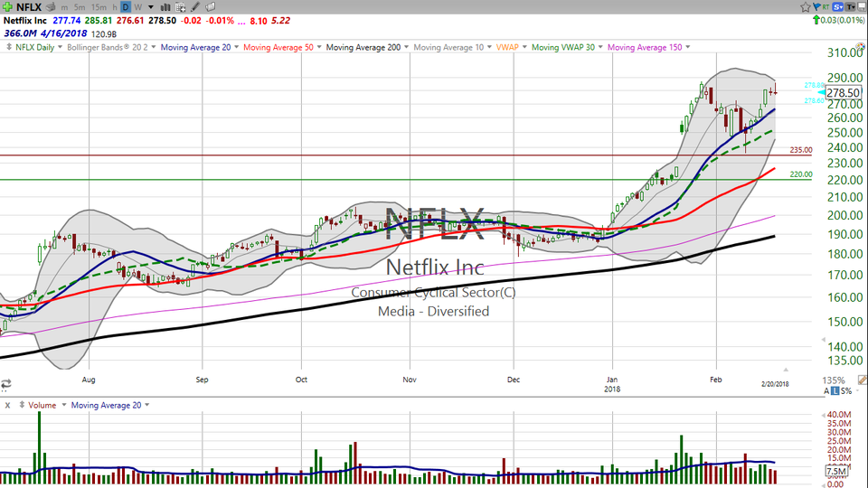Open the T dropdown button
This screenshot has width=868, height=488.
coord(850,6)
